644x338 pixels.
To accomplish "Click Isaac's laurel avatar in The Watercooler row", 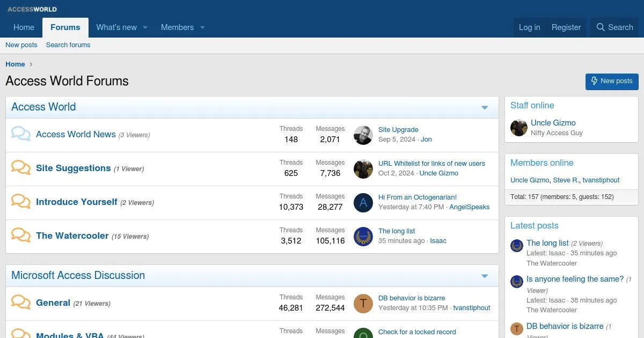I will click(x=363, y=237).
